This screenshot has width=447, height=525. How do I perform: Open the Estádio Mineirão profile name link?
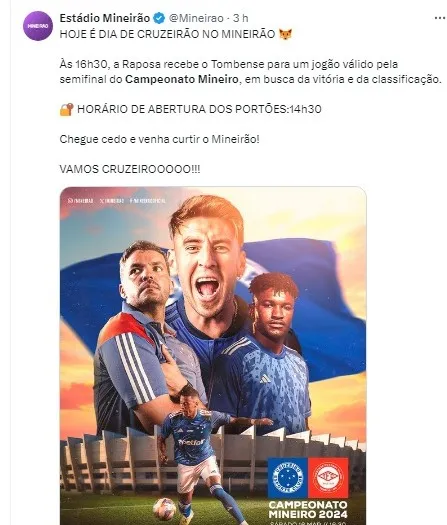click(x=104, y=18)
